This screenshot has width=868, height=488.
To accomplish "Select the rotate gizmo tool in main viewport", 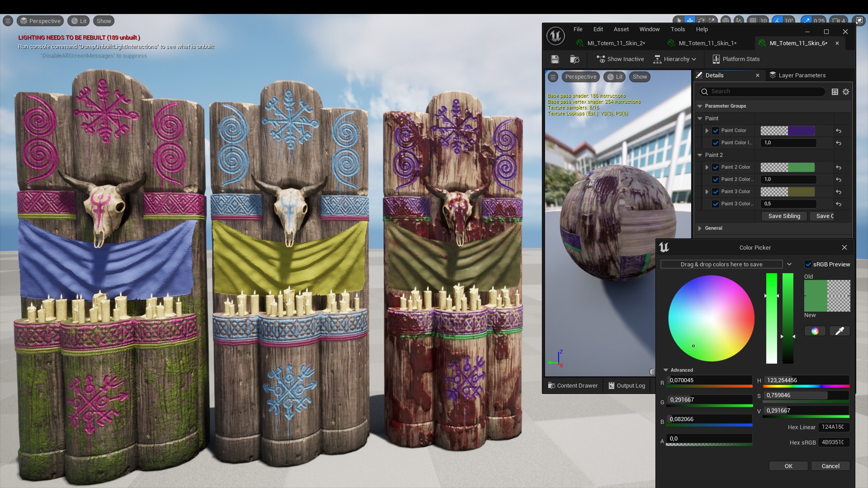I will tap(701, 21).
